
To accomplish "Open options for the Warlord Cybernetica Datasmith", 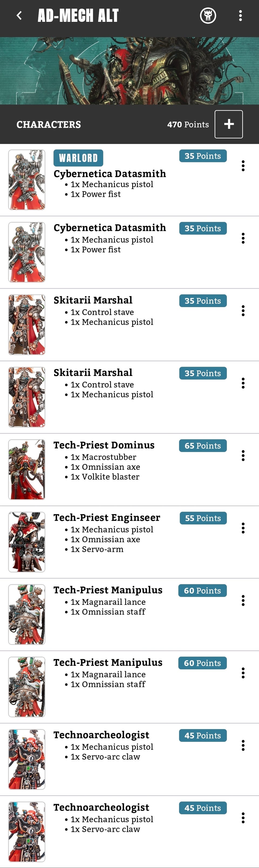I will click(243, 166).
